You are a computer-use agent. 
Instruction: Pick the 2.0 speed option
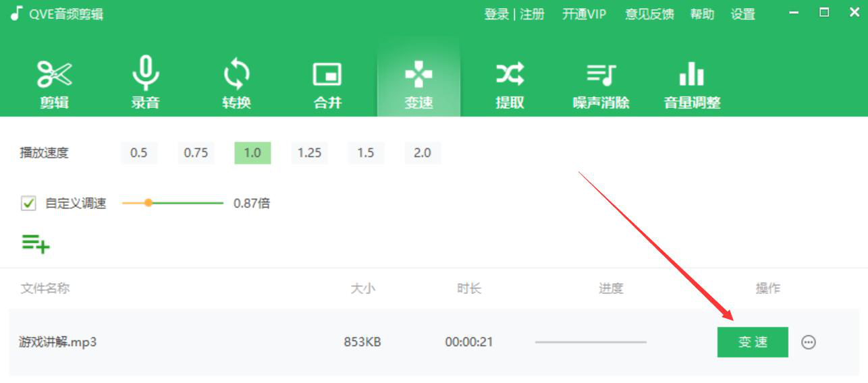(x=423, y=153)
